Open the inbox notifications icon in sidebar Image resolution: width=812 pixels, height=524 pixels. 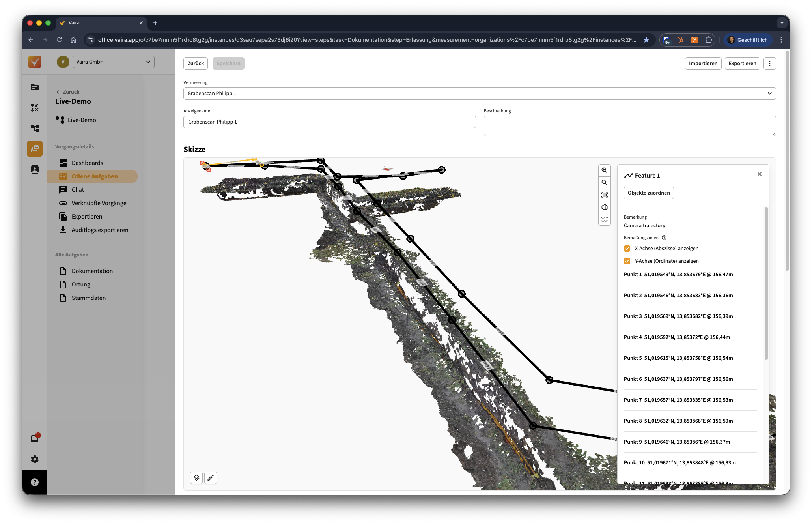(35, 439)
